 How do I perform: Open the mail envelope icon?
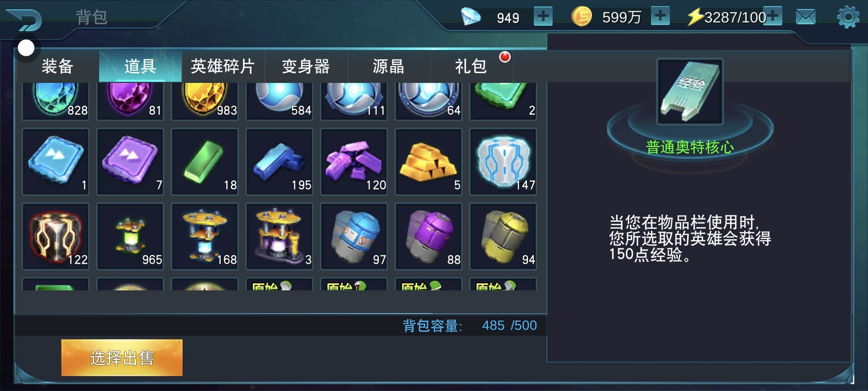coord(806,17)
